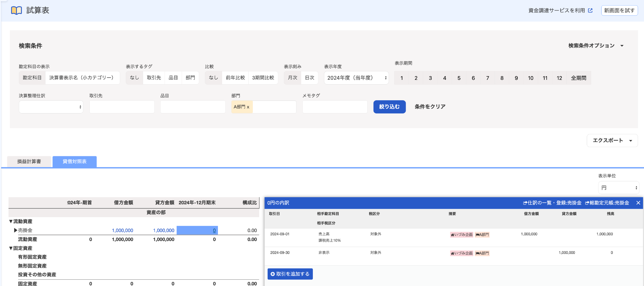The image size is (644, 286).
Task: Open 仕訳の一覧・登録:売掛金 link
Action: pos(552,203)
